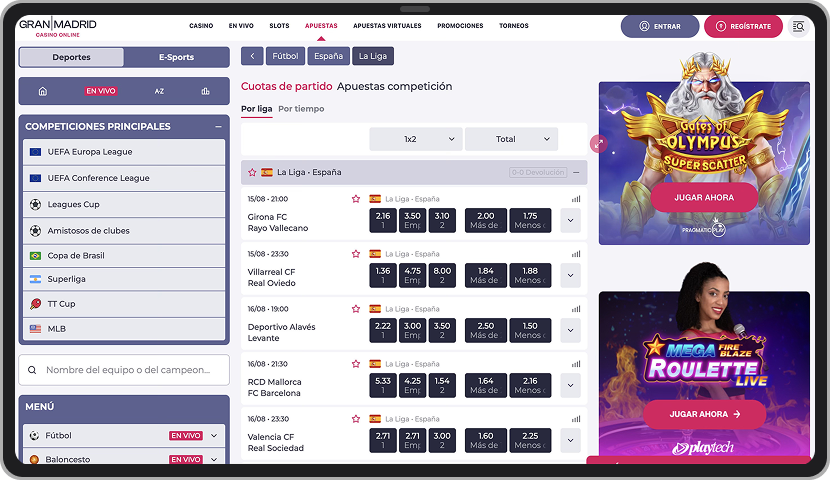Expand more markets for RCD Mallorca match
The height and width of the screenshot is (480, 830).
click(571, 385)
